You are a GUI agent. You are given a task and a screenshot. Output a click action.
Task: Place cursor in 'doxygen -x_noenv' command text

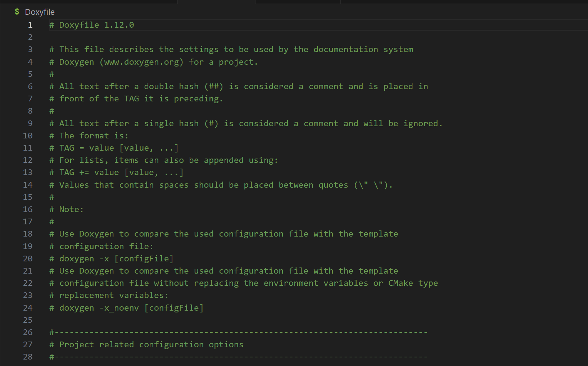99,308
